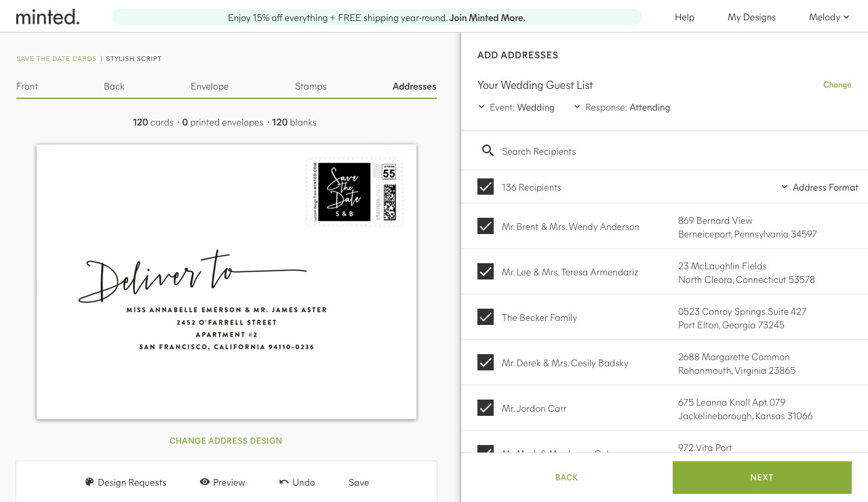
Task: Uncheck The Becker Family recipient
Action: (x=486, y=317)
